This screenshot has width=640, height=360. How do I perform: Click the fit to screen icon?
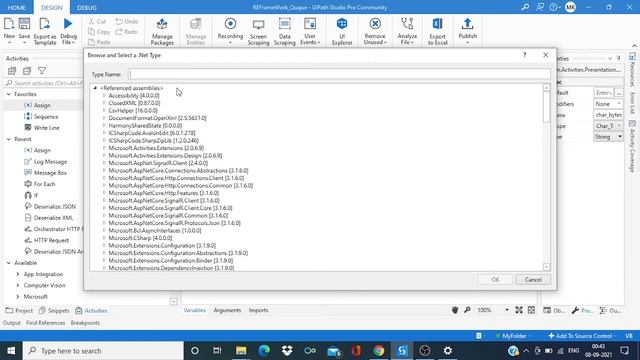(519, 310)
